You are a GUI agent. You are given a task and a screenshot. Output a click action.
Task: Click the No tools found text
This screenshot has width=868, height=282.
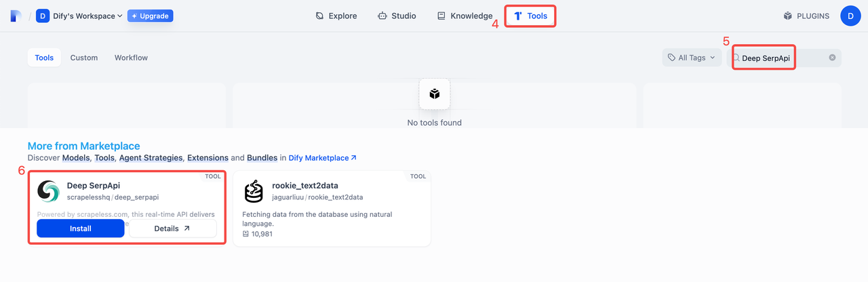click(x=435, y=123)
